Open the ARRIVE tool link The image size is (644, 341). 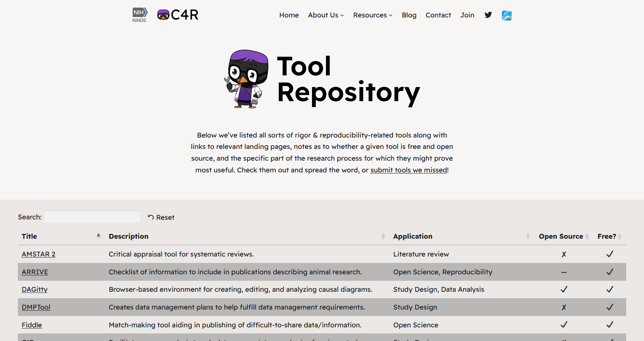point(35,272)
